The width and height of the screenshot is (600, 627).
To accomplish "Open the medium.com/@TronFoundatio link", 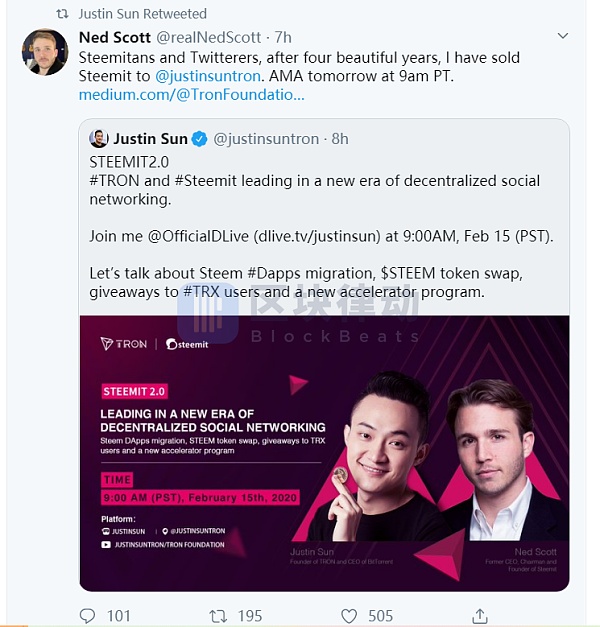I will (191, 95).
